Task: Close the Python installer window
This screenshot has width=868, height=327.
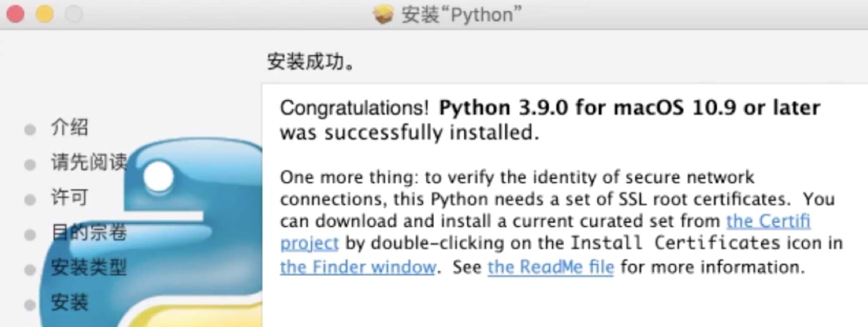Action: click(15, 14)
